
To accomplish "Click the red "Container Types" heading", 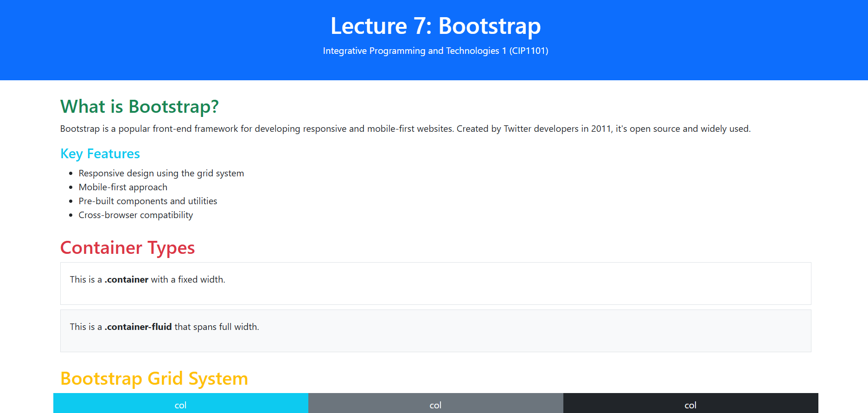I will coord(128,248).
